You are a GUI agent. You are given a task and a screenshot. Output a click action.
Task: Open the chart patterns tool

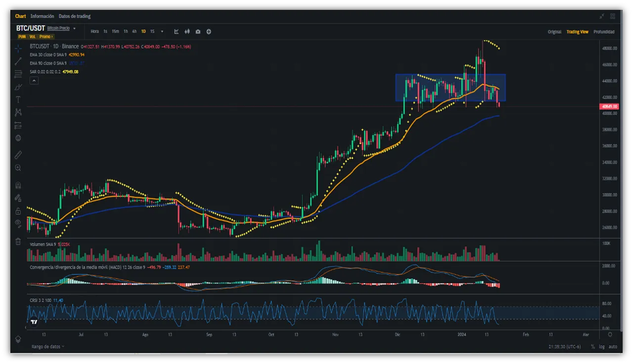(x=18, y=112)
